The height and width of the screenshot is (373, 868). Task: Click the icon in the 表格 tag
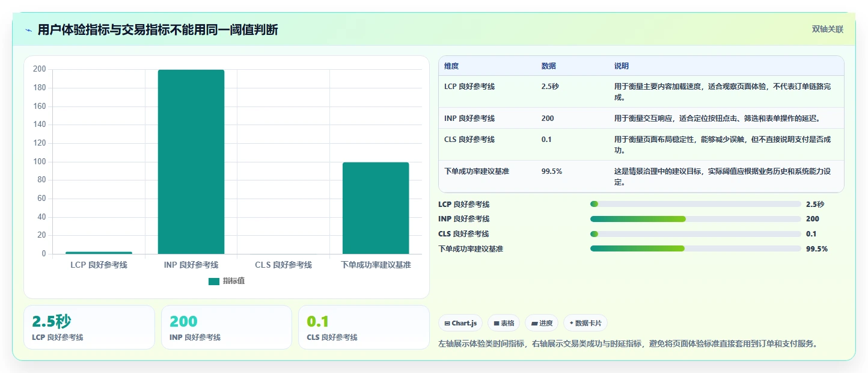coord(497,324)
